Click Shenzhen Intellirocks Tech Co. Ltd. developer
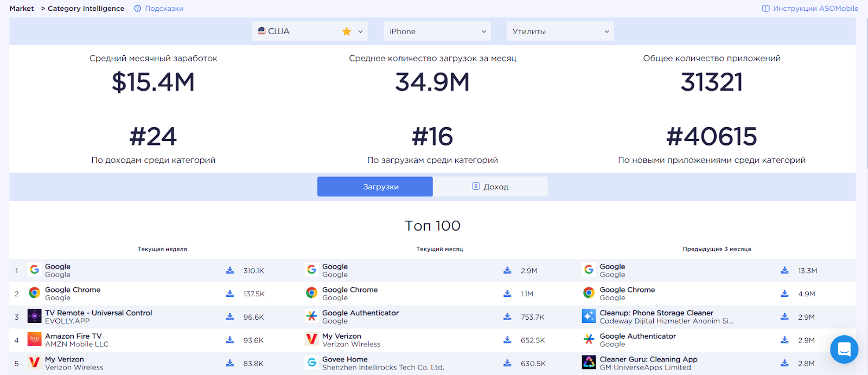 383,367
